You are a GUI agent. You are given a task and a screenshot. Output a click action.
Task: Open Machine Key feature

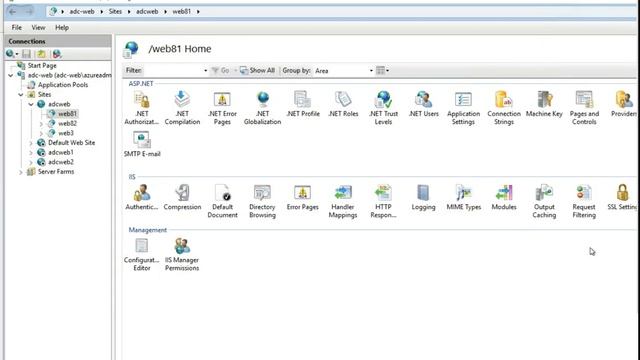point(544,104)
